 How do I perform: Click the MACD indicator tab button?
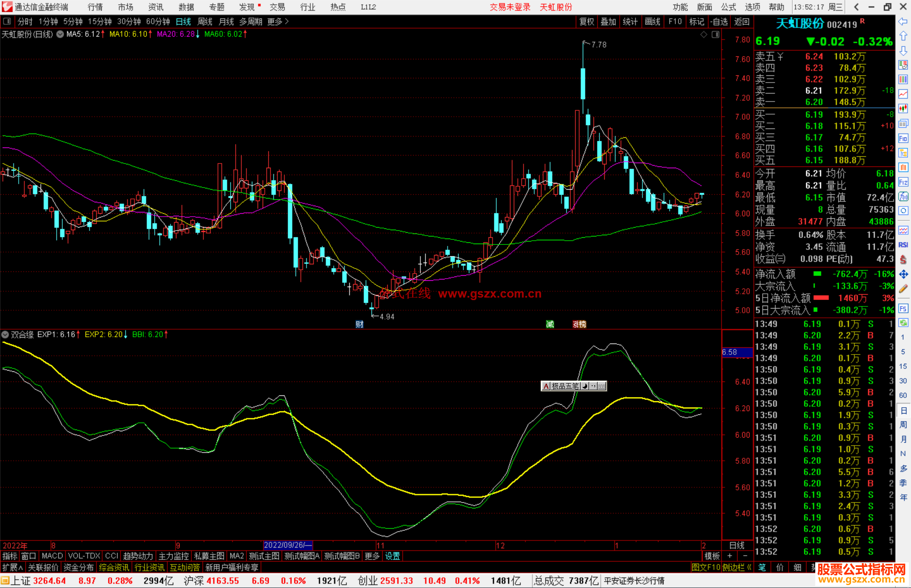(52, 556)
